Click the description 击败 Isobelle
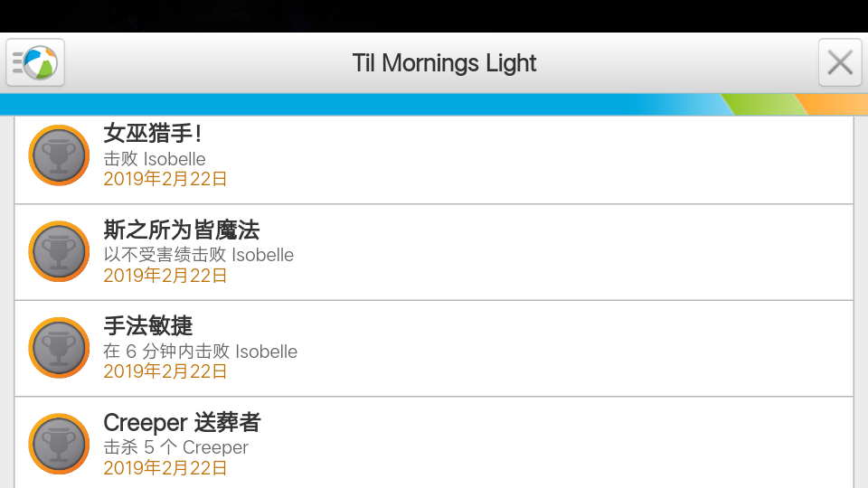Image resolution: width=868 pixels, height=488 pixels. pyautogui.click(x=155, y=159)
